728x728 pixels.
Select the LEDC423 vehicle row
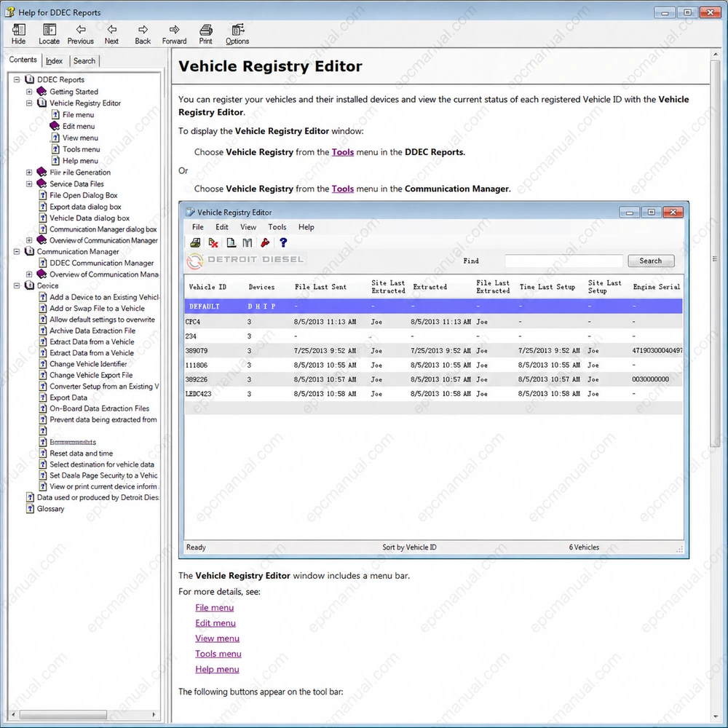tap(434, 393)
